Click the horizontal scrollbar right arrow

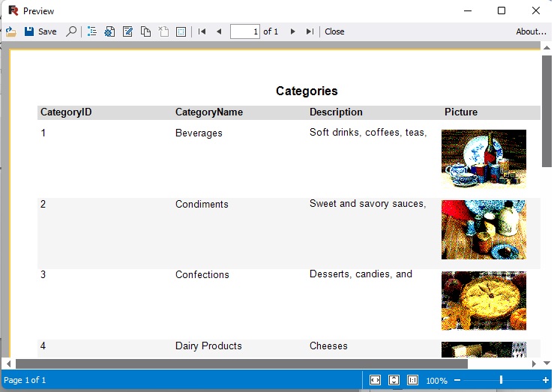[x=534, y=364]
